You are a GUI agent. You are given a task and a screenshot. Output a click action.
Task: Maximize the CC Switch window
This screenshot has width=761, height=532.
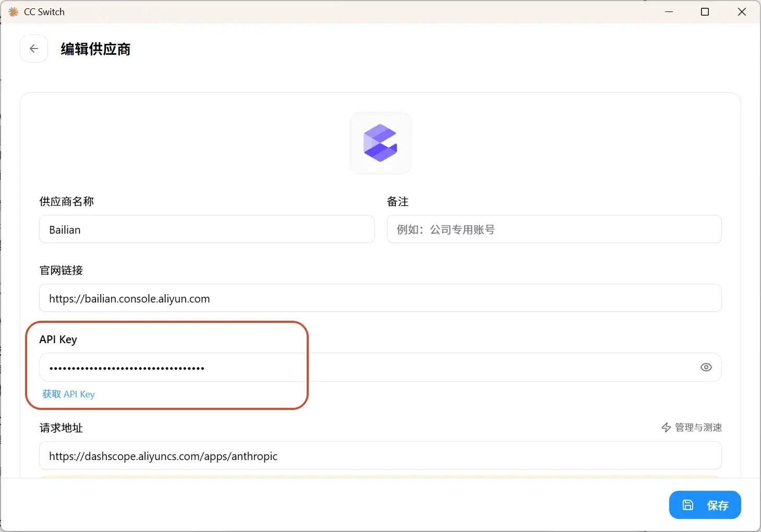[x=705, y=11]
